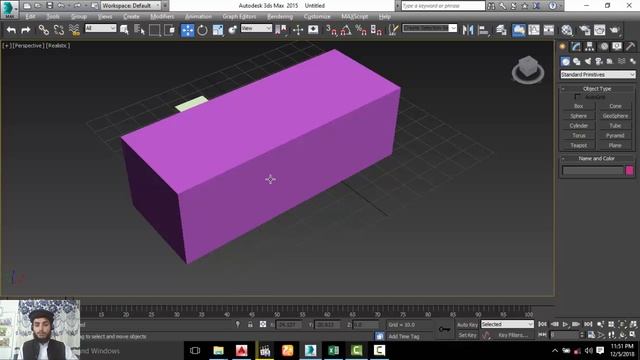Open the Workspace: Default dropdown
Viewport: 640px width, 360px height.
tap(131, 6)
